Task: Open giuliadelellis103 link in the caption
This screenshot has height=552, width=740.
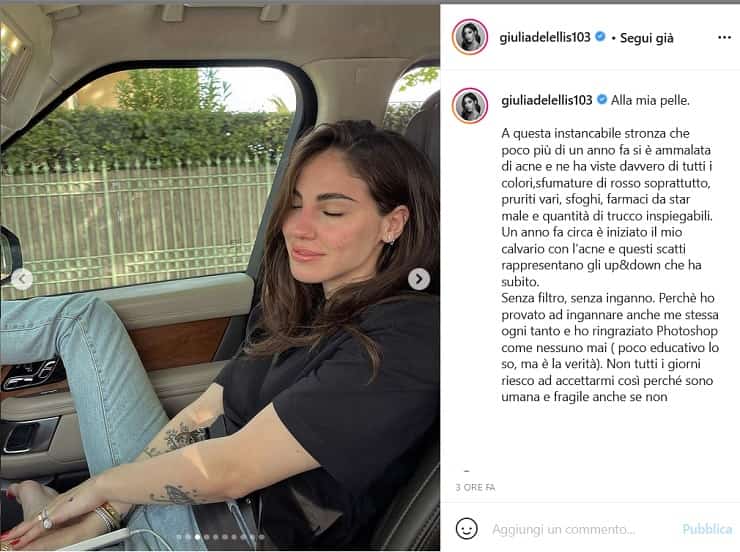Action: 547,100
